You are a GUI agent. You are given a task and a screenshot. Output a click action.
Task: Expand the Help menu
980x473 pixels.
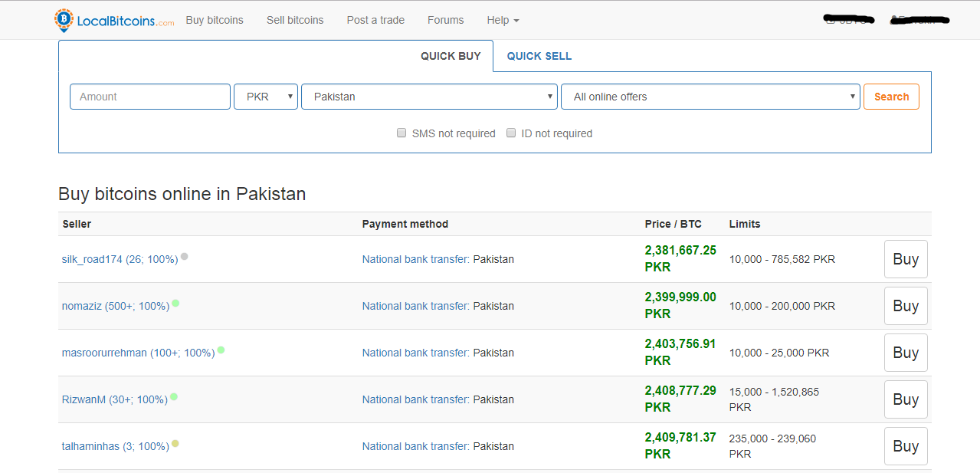[503, 20]
